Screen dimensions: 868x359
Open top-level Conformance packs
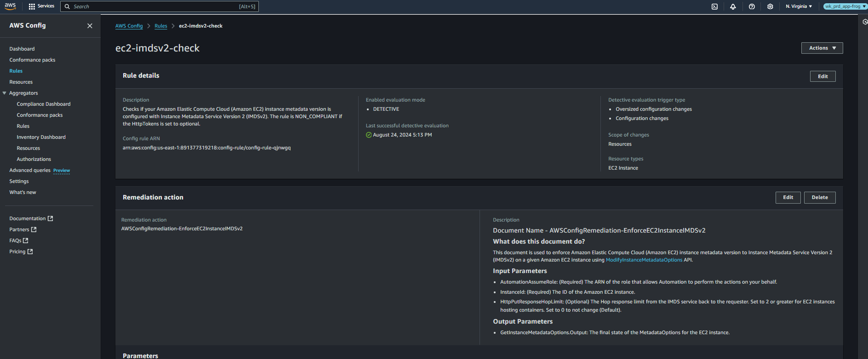coord(32,60)
